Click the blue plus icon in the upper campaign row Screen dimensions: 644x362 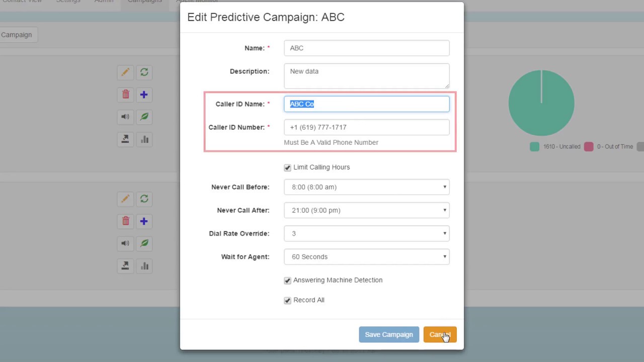tap(144, 95)
